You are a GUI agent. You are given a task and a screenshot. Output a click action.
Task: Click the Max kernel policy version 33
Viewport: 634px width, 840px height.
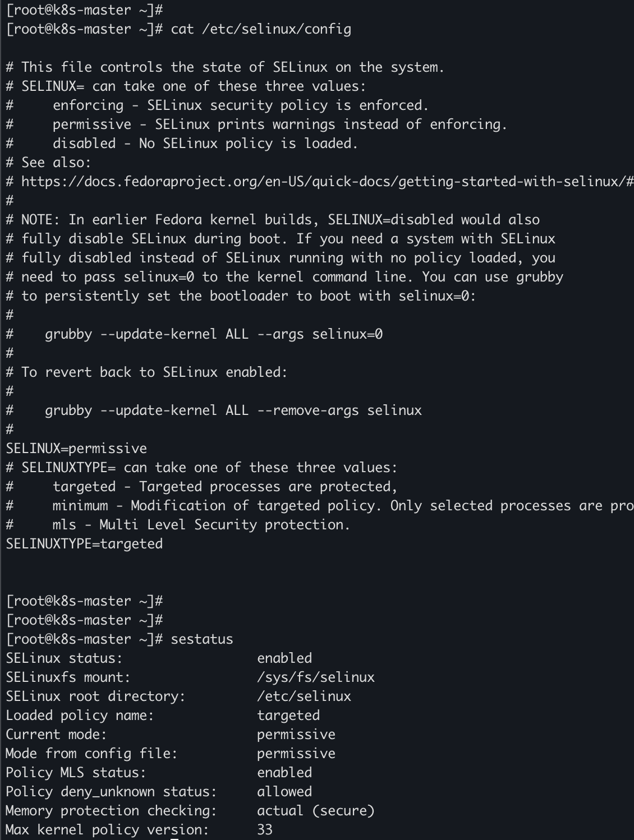click(265, 830)
